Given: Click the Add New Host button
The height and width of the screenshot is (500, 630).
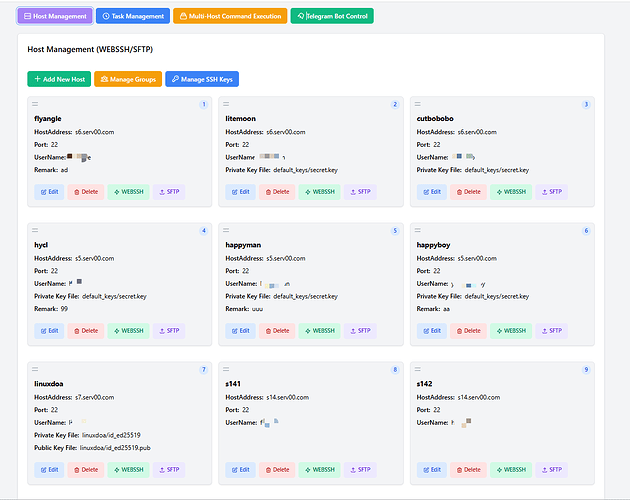Looking at the screenshot, I should pos(59,79).
